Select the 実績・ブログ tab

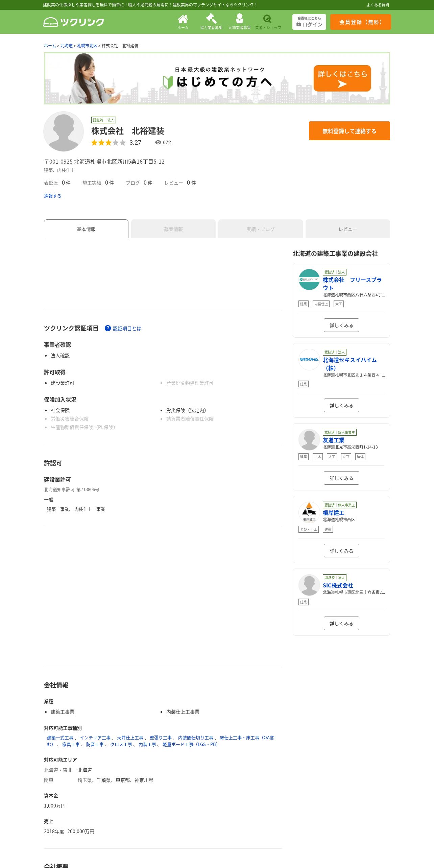click(261, 229)
